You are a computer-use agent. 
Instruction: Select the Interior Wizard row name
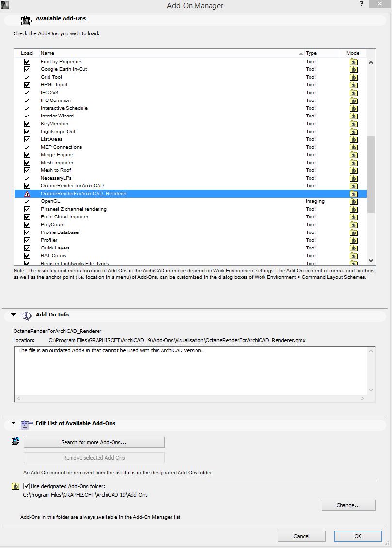[57, 116]
